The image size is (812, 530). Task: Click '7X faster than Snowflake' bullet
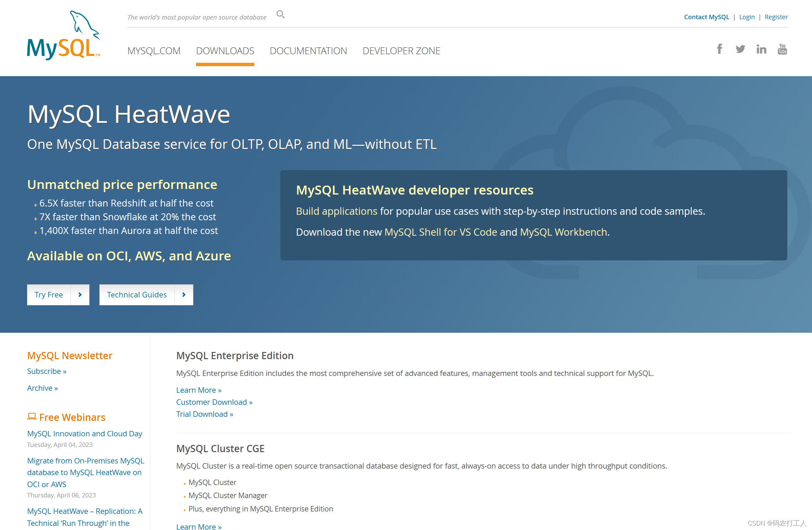coord(128,217)
